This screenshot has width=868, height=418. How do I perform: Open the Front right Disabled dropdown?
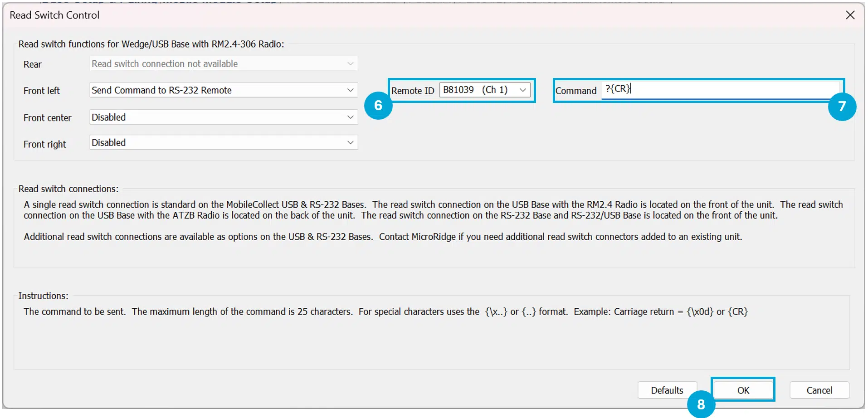224,142
